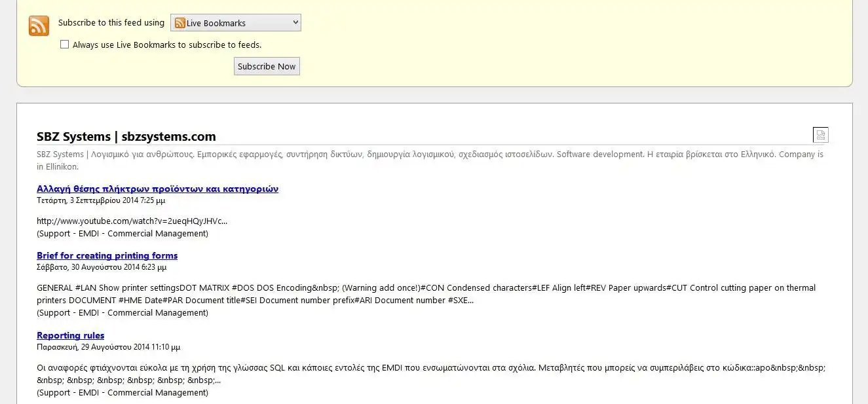Click the 'Οι αναφορές φτιάχνονται εύκολα' summary text

[431, 374]
